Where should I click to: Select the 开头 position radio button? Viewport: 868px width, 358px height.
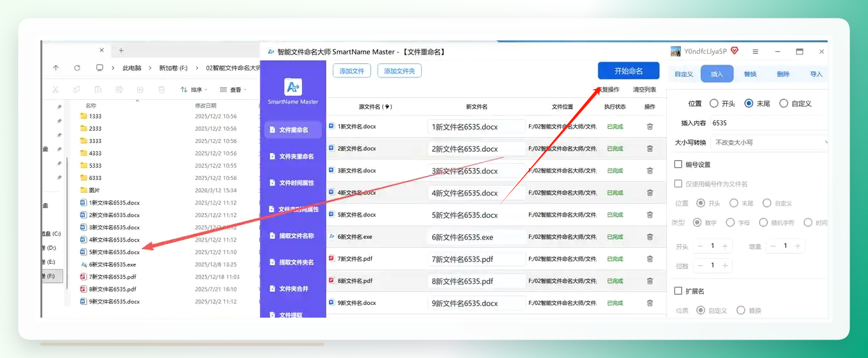[714, 103]
